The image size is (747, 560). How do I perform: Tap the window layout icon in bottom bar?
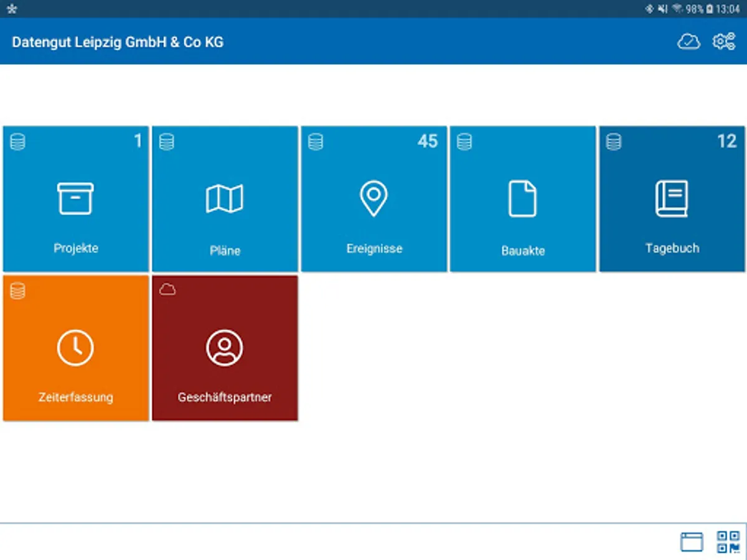point(692,542)
